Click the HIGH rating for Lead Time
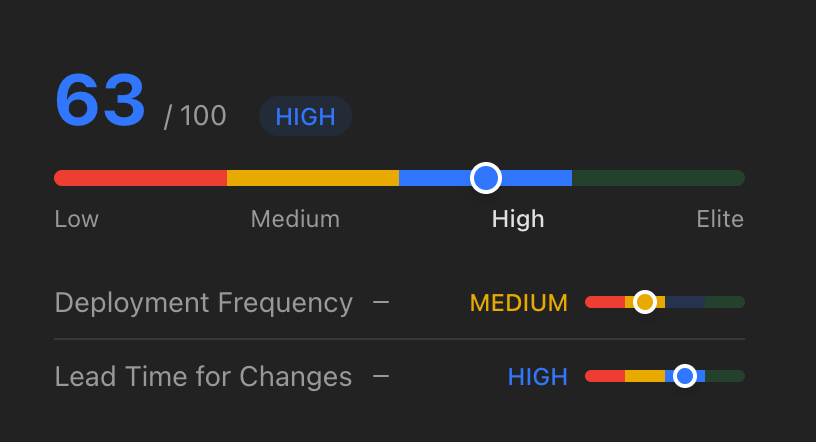 pyautogui.click(x=537, y=376)
